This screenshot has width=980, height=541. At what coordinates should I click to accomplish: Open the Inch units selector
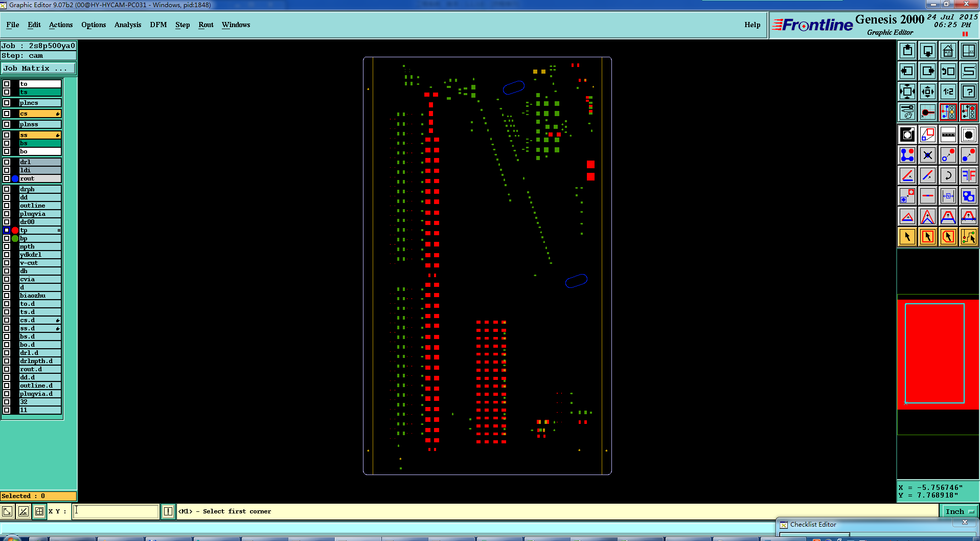pos(960,511)
